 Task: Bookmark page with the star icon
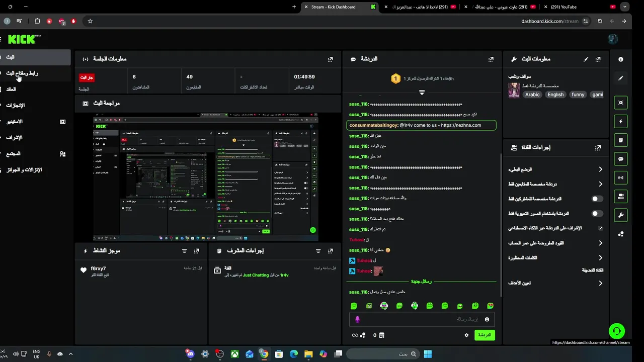click(x=90, y=21)
